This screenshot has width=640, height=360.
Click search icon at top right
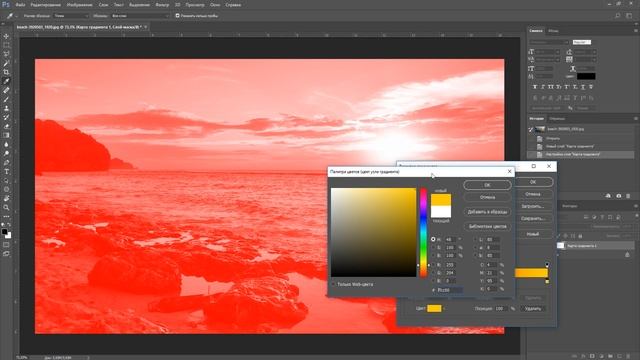618,16
